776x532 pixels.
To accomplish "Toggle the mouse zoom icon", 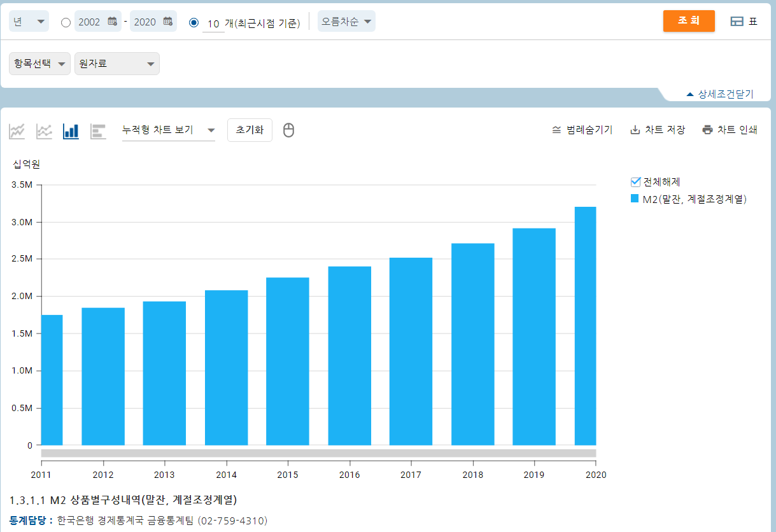I will (x=289, y=130).
